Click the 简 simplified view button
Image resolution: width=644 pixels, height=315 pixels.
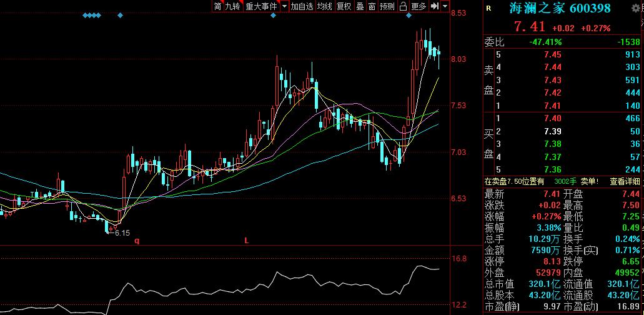pyautogui.click(x=217, y=6)
